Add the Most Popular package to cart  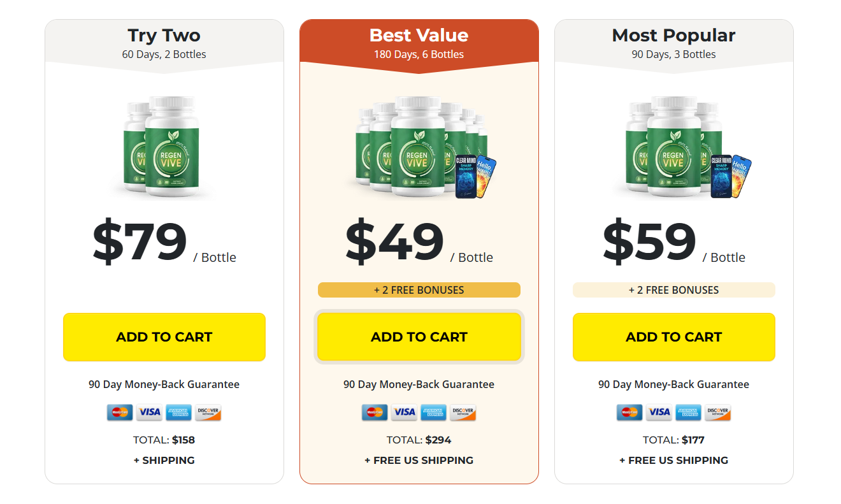(674, 337)
